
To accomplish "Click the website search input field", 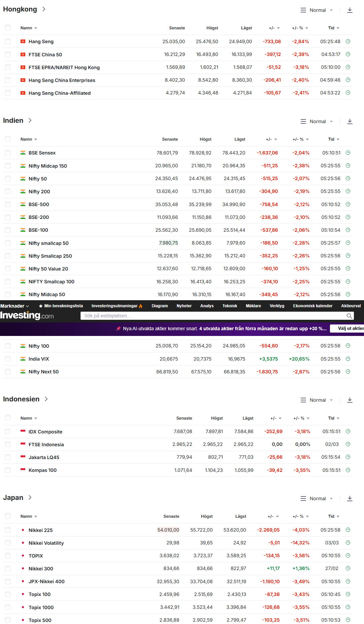I will (x=212, y=316).
